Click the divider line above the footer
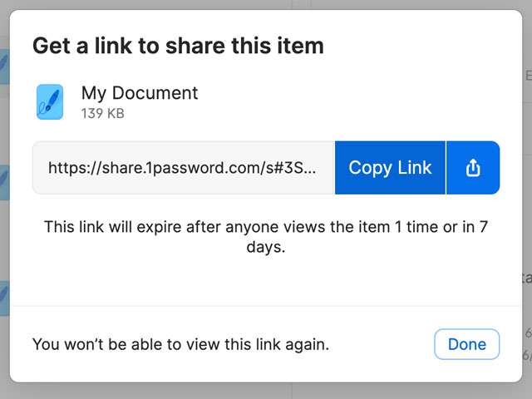 [x=266, y=306]
